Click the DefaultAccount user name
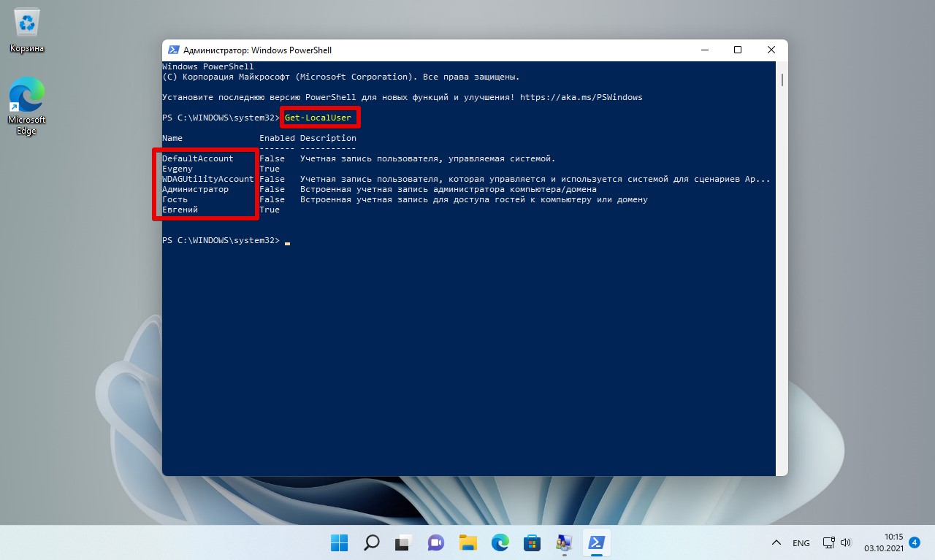The image size is (935, 560). [x=198, y=158]
